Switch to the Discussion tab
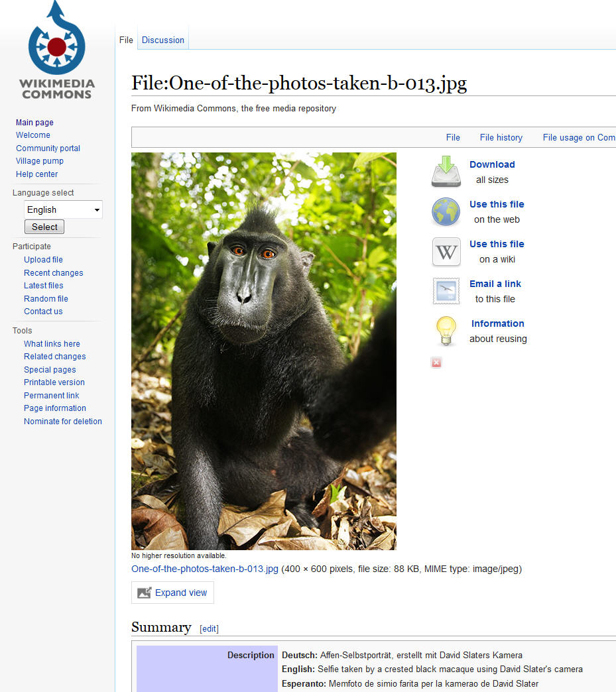Image resolution: width=616 pixels, height=692 pixels. (x=162, y=40)
